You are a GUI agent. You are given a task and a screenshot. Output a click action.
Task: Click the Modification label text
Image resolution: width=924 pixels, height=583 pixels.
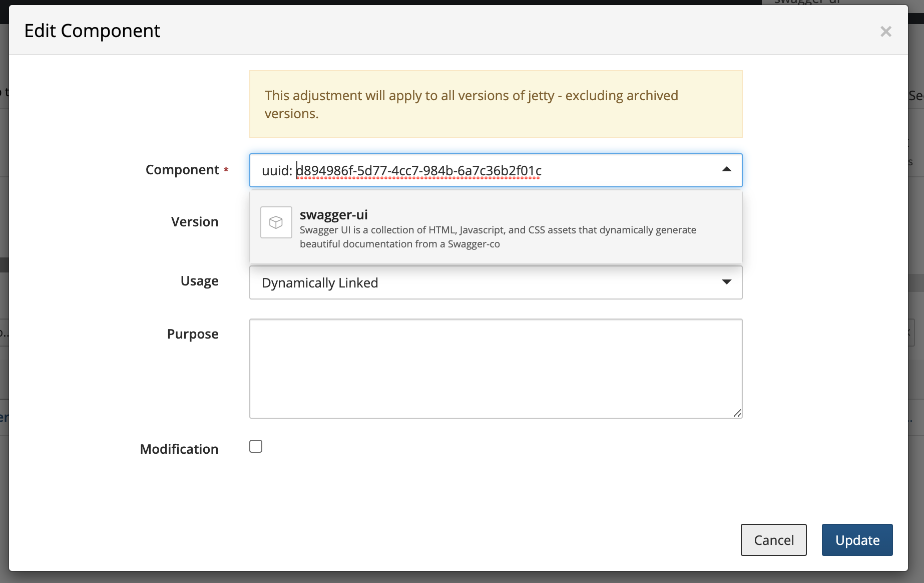coord(179,449)
